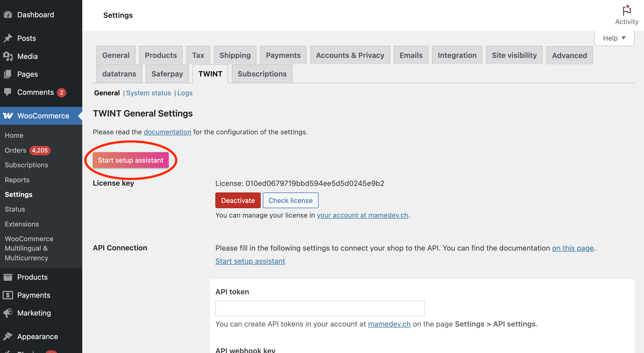Click the Pages icon in sidebar
The image size is (644, 353).
click(x=8, y=74)
